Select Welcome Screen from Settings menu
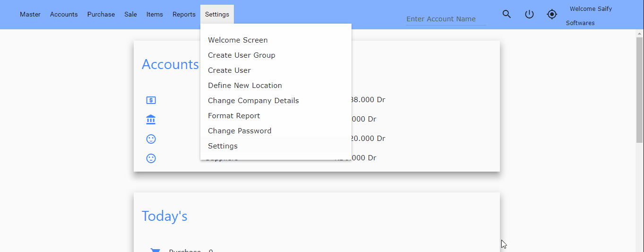 coord(238,40)
